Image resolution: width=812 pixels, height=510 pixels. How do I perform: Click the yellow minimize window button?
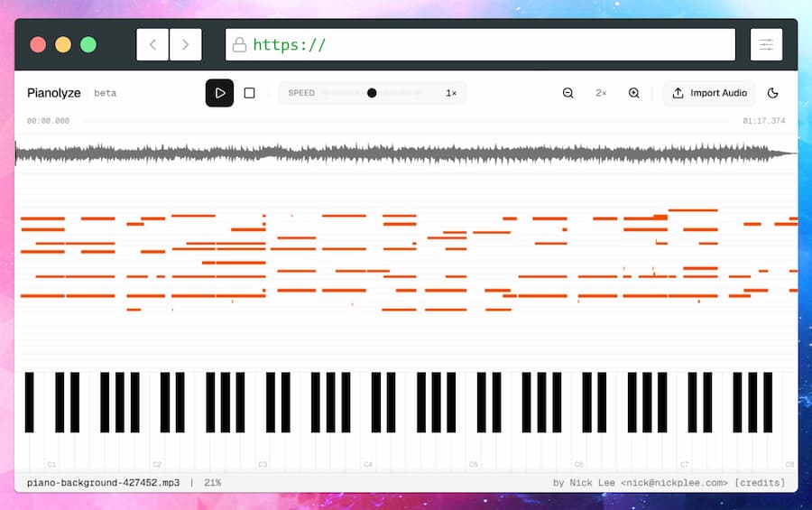[63, 44]
